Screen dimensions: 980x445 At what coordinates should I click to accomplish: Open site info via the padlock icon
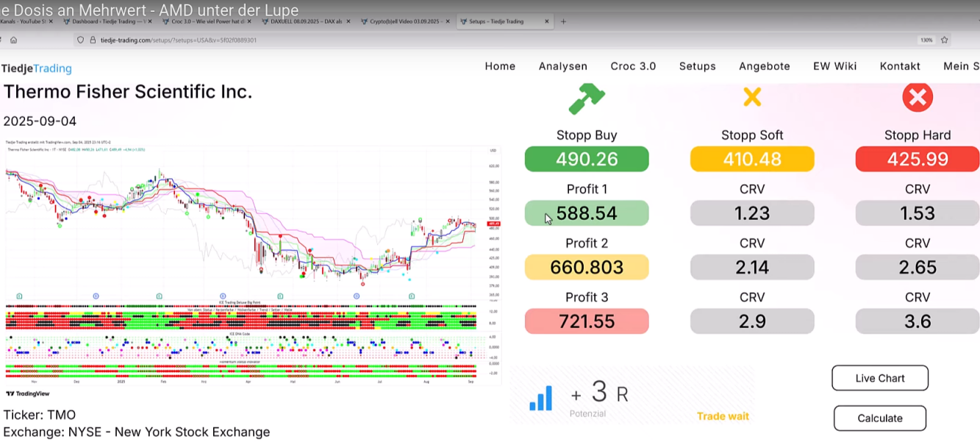pyautogui.click(x=93, y=40)
